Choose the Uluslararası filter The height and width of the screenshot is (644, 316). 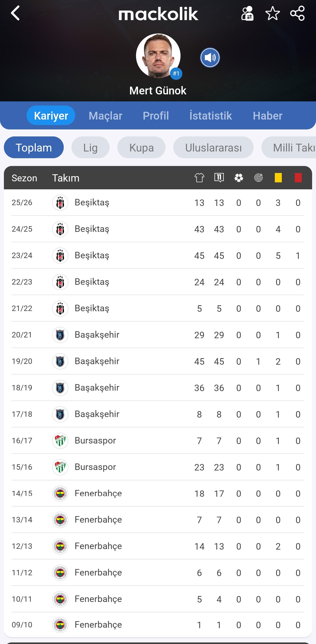coord(213,148)
